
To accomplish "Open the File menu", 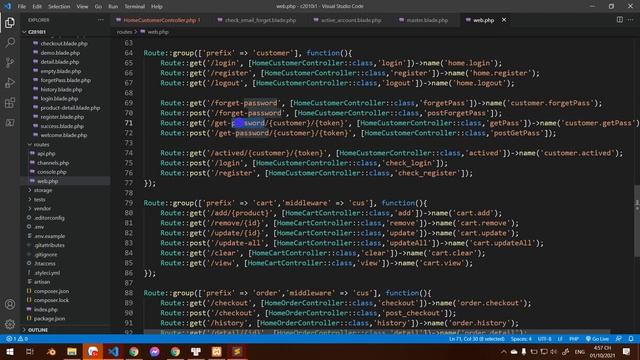I will coord(22,6).
